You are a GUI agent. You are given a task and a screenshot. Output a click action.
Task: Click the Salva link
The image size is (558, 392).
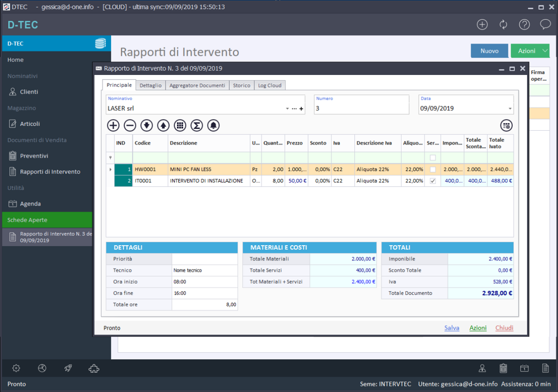click(x=452, y=328)
